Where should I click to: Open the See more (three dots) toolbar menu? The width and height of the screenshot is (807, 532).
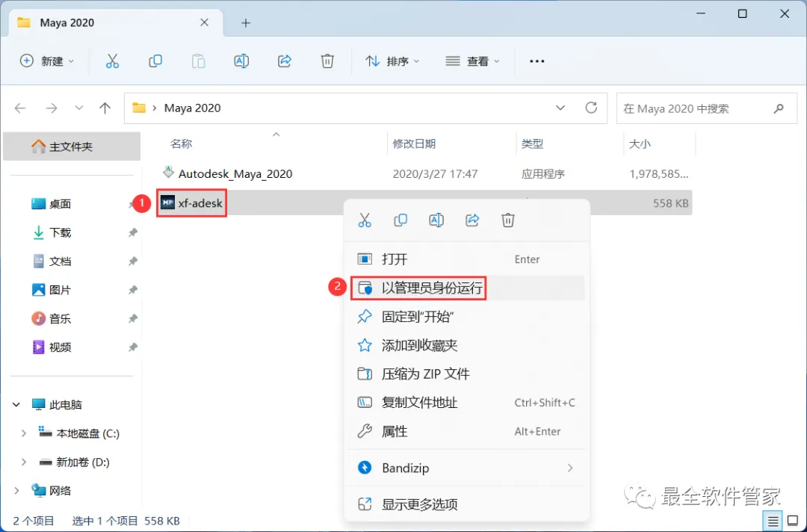coord(537,61)
